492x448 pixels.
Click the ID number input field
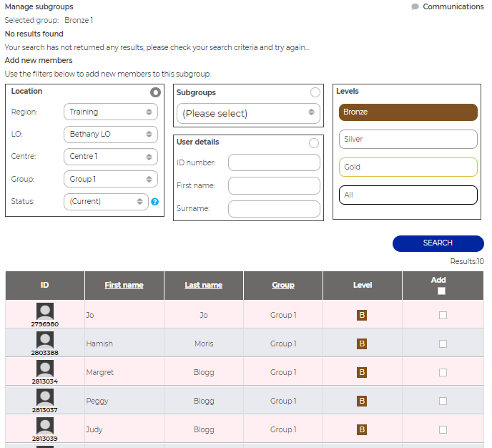click(274, 162)
